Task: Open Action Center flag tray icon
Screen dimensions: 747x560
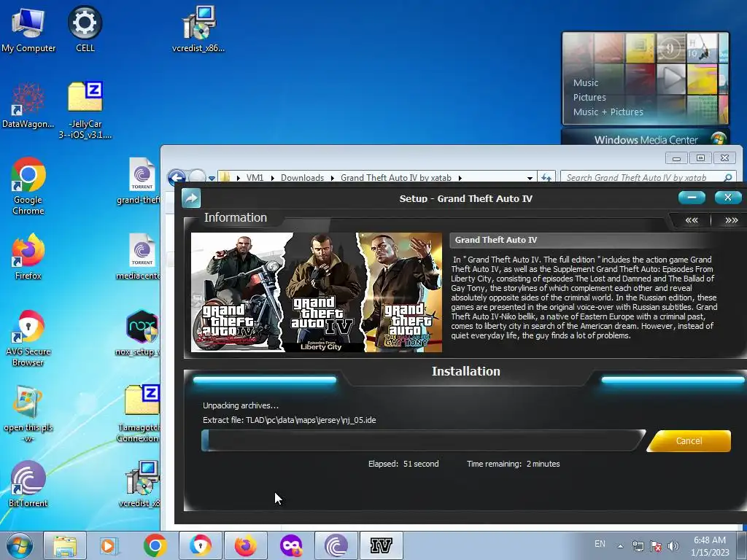Action: tap(656, 546)
